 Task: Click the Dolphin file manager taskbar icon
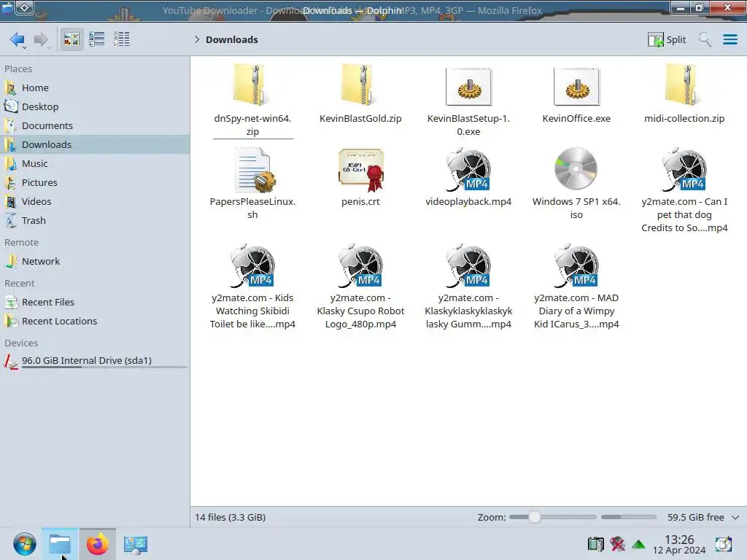click(x=60, y=544)
